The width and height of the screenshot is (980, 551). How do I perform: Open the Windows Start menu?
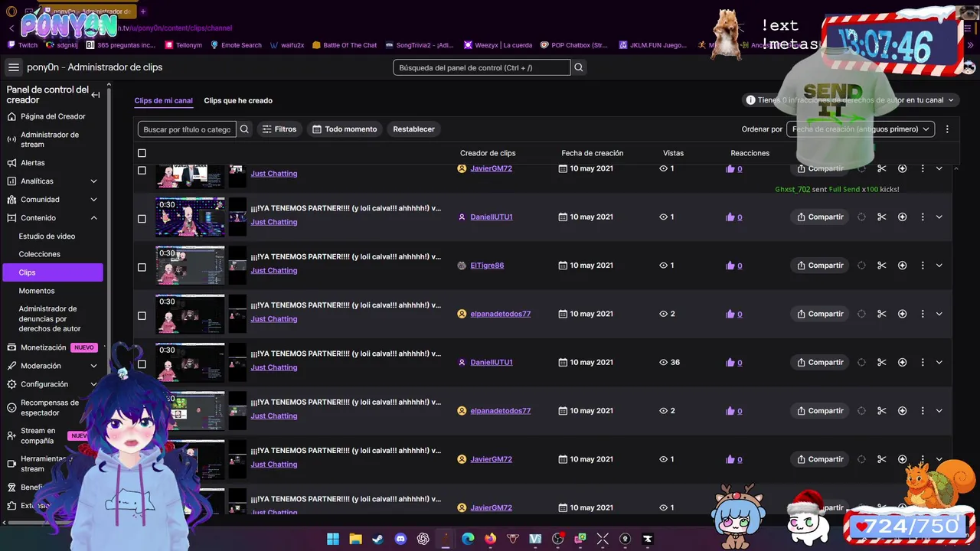point(333,539)
